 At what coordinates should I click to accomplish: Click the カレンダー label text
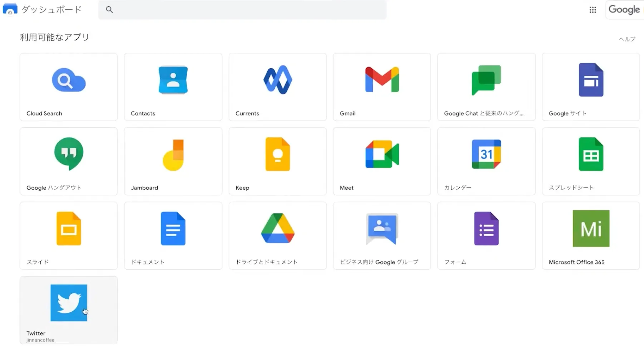click(x=458, y=188)
